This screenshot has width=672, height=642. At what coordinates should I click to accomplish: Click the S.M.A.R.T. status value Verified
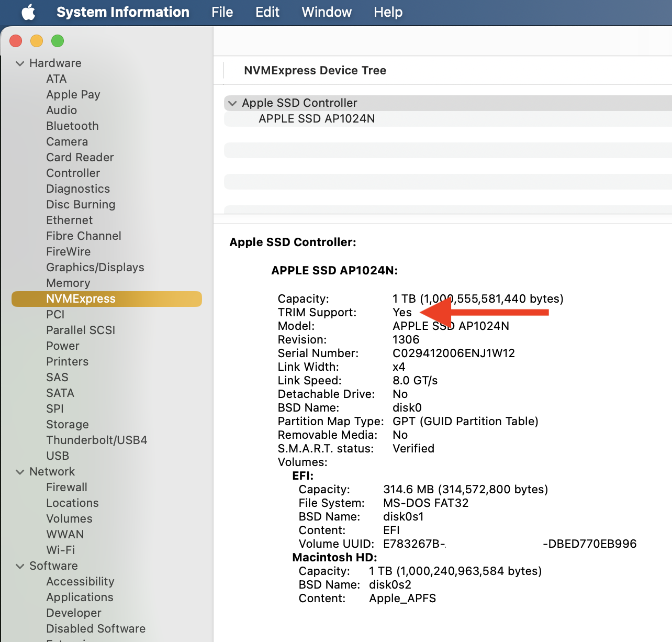click(413, 449)
